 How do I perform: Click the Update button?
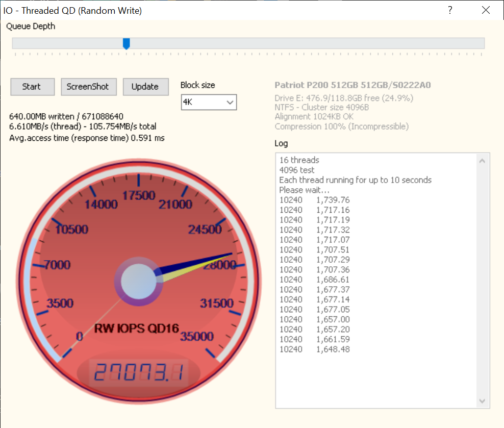click(145, 87)
